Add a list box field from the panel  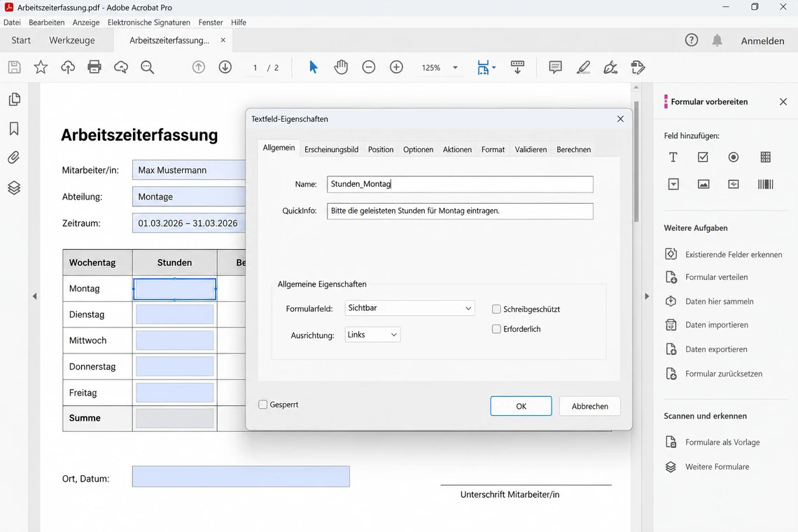tap(765, 157)
